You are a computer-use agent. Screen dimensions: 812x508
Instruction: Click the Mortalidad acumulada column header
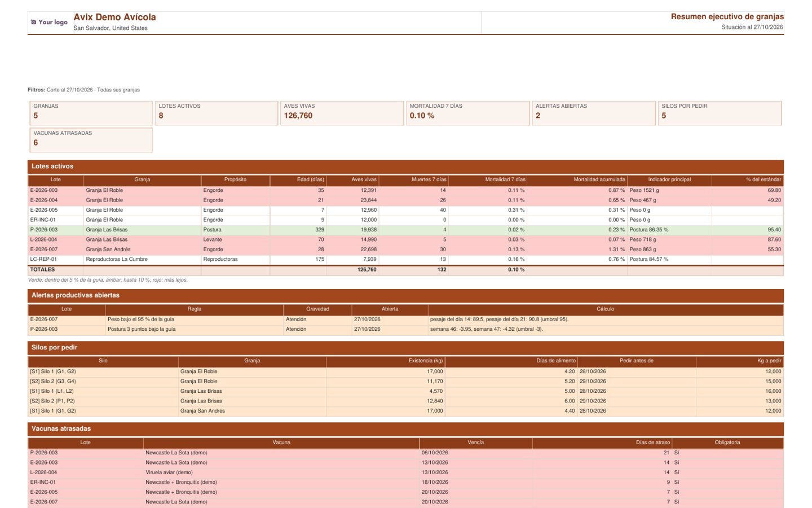[577, 180]
